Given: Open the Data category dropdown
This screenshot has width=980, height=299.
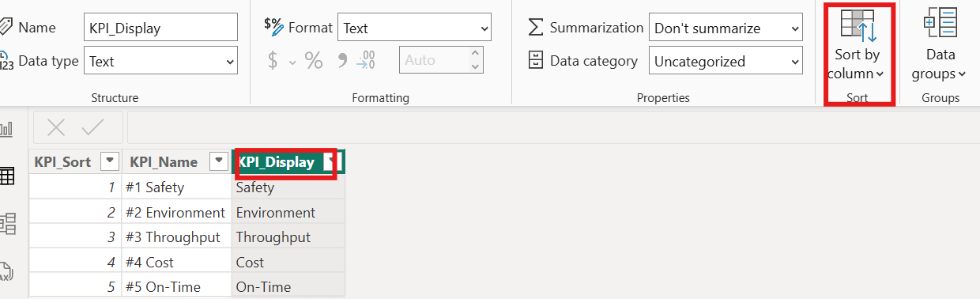Looking at the screenshot, I should 726,61.
